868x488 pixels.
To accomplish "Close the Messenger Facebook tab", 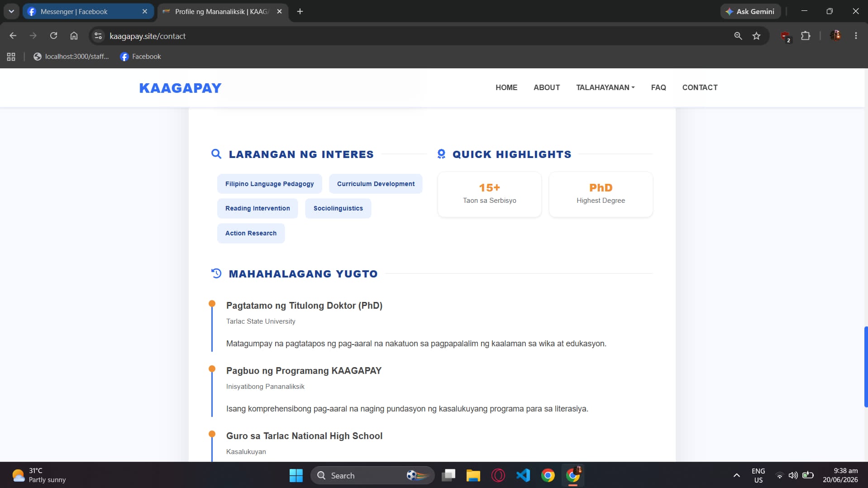I will 145,11.
